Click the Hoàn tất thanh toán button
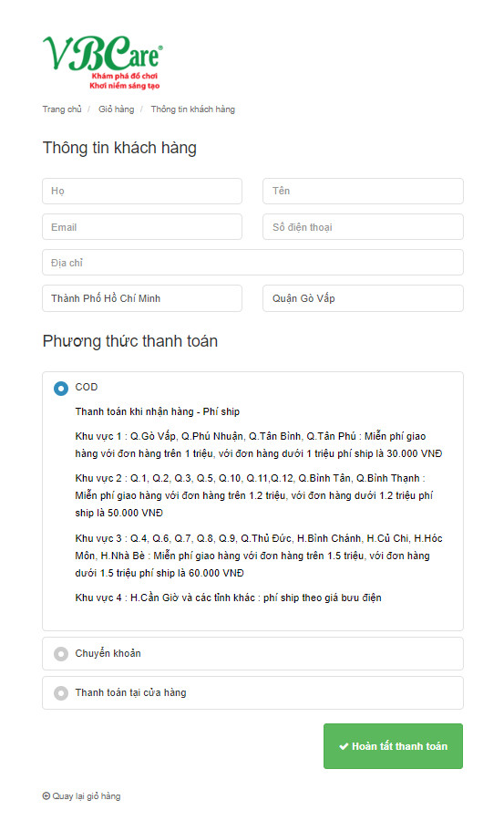The width and height of the screenshot is (504, 821). pos(393,746)
